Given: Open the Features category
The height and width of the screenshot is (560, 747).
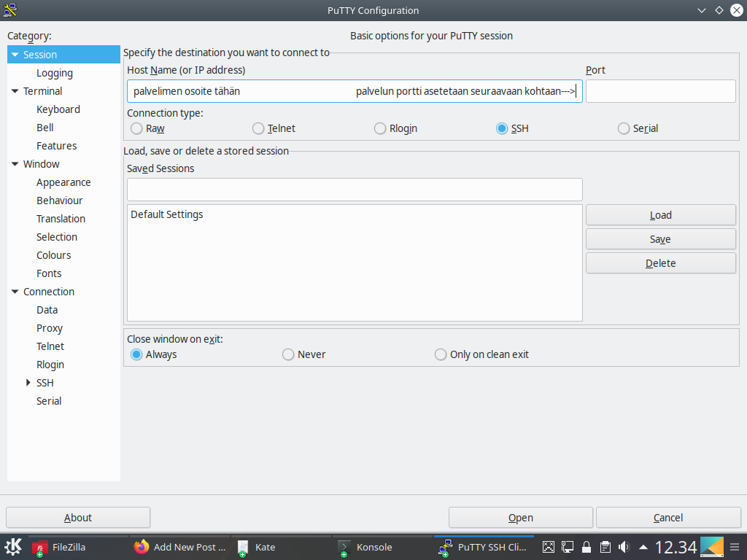Looking at the screenshot, I should pos(57,146).
